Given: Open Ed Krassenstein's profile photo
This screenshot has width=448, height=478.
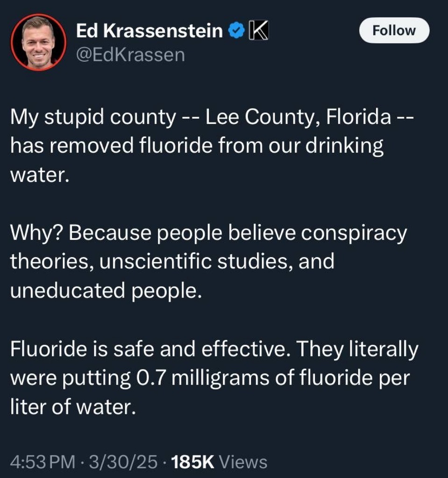Looking at the screenshot, I should click(x=39, y=43).
